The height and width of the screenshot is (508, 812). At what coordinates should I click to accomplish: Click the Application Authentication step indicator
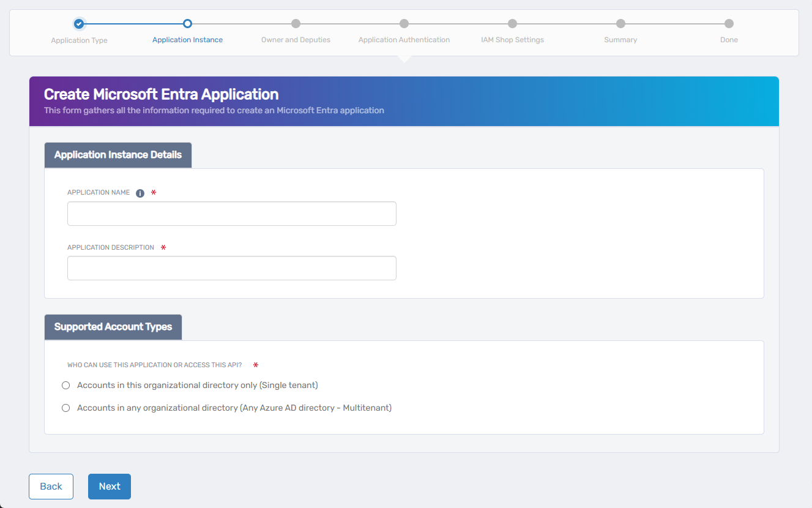tap(404, 24)
